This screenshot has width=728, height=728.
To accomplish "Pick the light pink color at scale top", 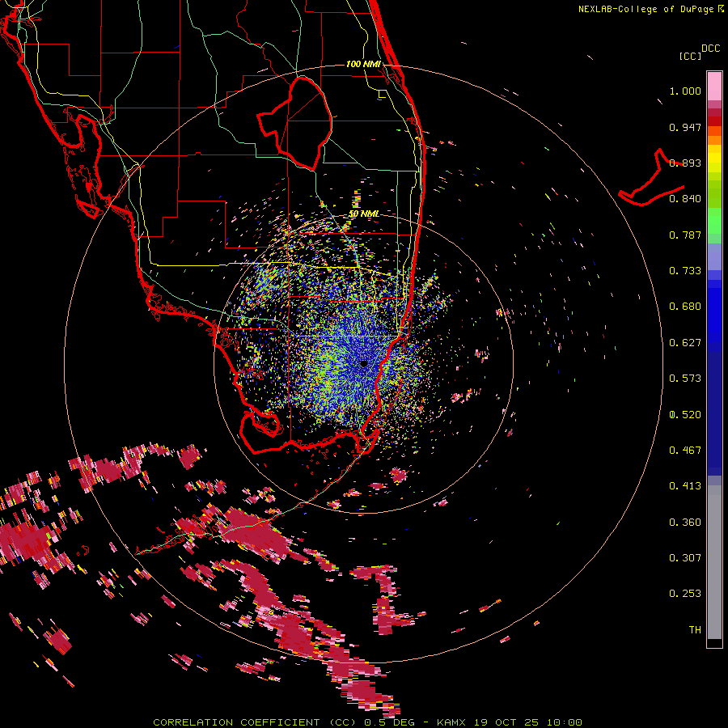I will [714, 86].
